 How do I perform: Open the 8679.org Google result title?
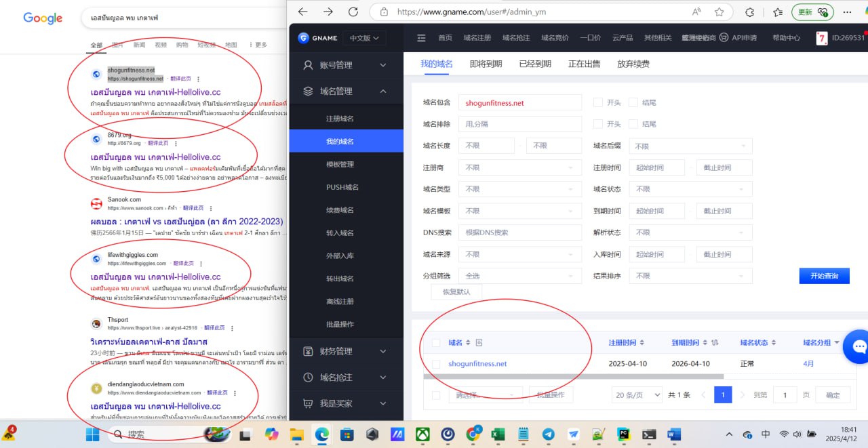(155, 157)
